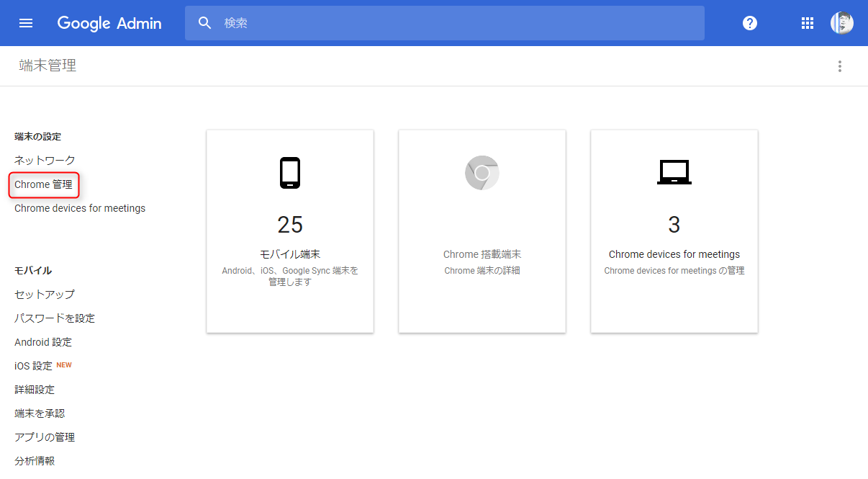Click the Android、iOS、Google Sync description text

[x=290, y=276]
